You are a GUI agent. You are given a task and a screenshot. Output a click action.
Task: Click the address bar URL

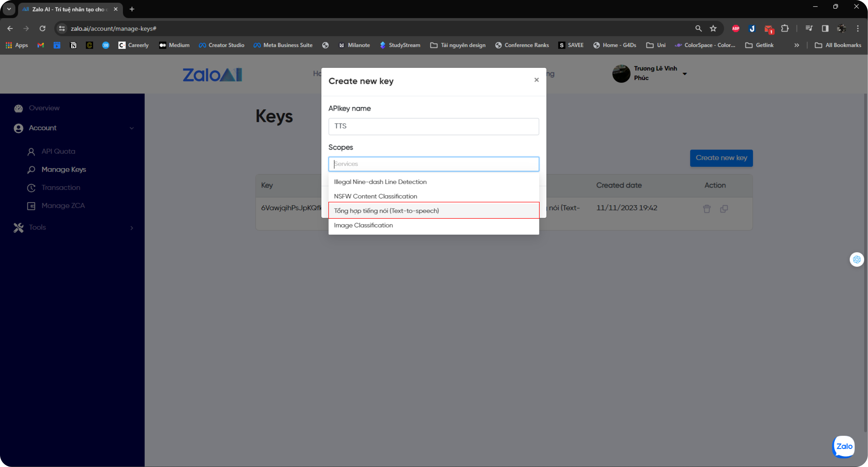[113, 29]
